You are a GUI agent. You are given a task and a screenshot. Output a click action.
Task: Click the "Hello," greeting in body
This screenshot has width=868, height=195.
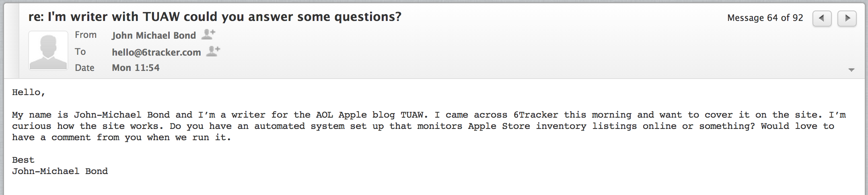point(29,92)
